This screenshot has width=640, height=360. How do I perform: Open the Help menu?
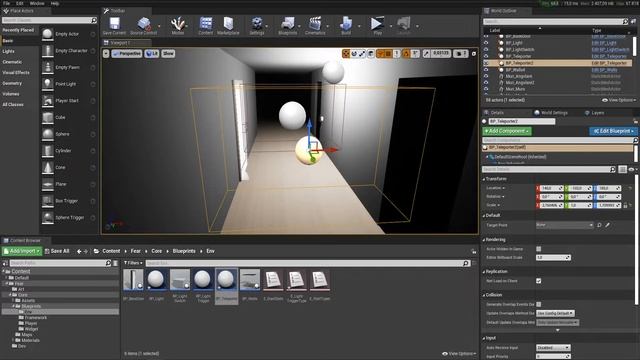pos(55,3)
